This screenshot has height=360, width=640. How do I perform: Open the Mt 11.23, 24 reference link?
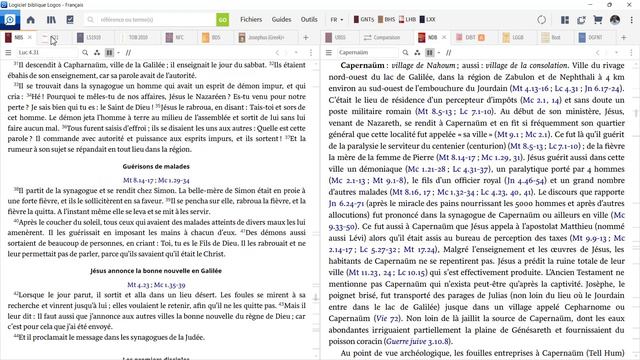click(x=370, y=272)
